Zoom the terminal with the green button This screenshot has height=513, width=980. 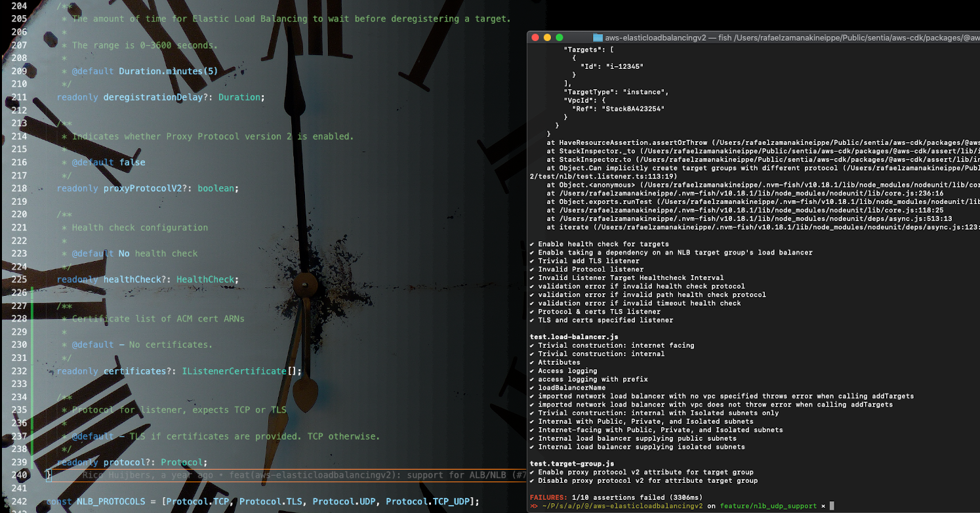point(559,38)
